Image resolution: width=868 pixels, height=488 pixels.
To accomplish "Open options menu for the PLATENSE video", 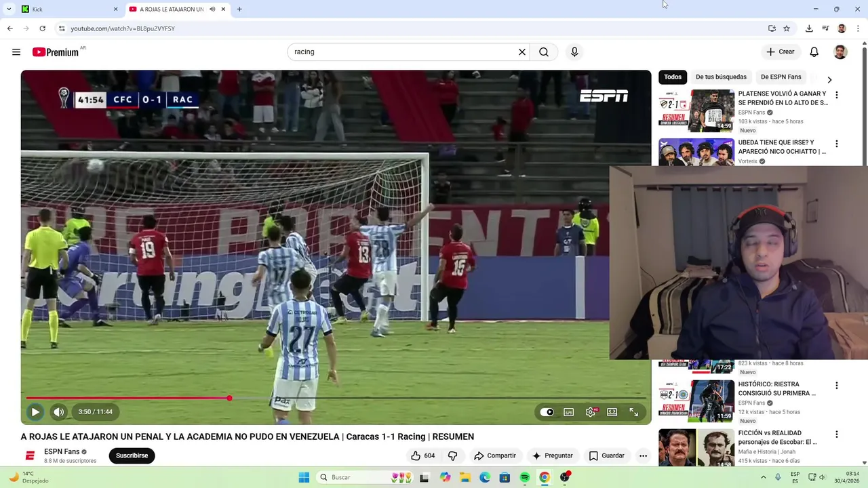I will pyautogui.click(x=836, y=95).
